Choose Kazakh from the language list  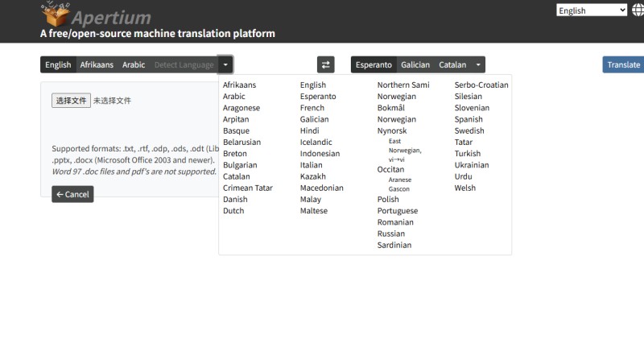[312, 176]
